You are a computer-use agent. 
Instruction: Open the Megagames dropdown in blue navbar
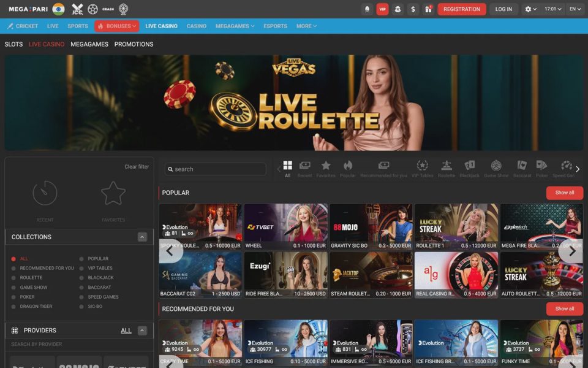[235, 26]
